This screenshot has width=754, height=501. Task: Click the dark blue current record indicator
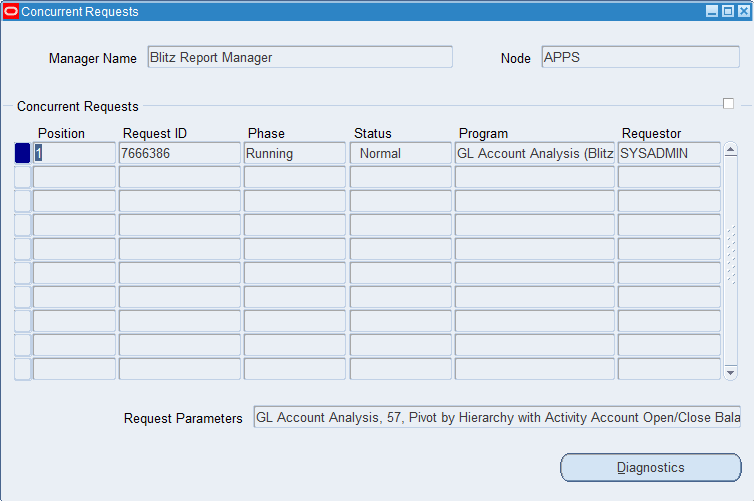click(23, 153)
